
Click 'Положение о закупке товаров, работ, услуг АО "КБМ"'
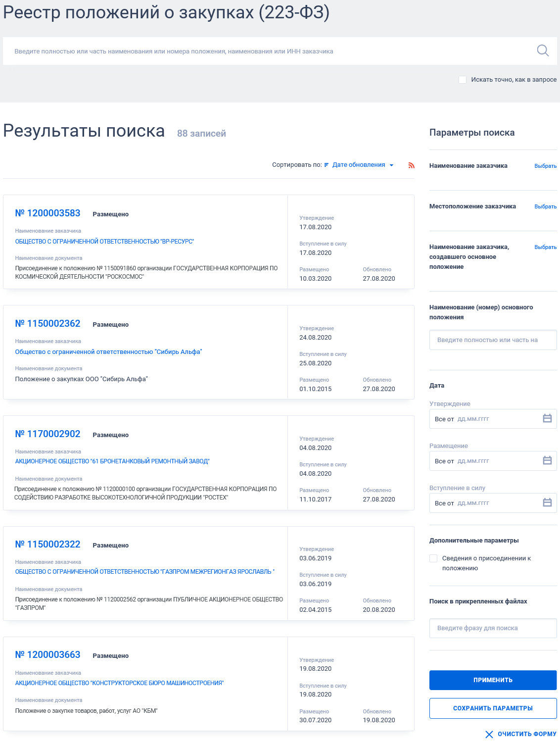click(x=86, y=711)
